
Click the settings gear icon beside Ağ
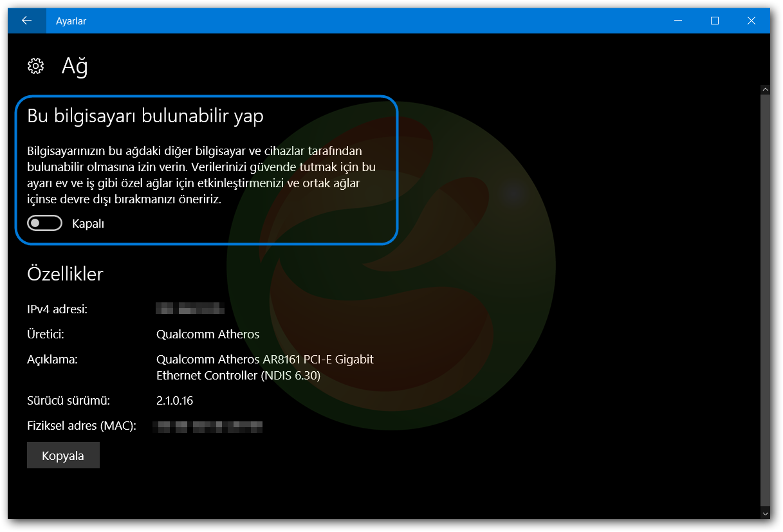(x=35, y=66)
